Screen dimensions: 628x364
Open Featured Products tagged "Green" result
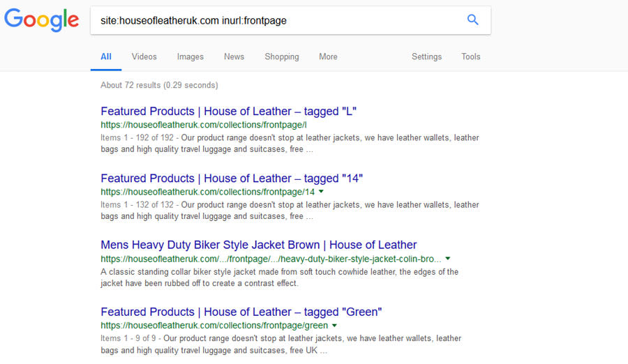[x=241, y=312]
